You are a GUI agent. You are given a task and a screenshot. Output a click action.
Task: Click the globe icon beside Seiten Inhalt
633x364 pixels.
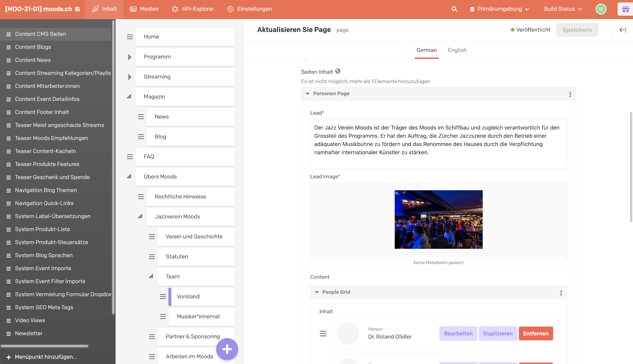click(338, 71)
